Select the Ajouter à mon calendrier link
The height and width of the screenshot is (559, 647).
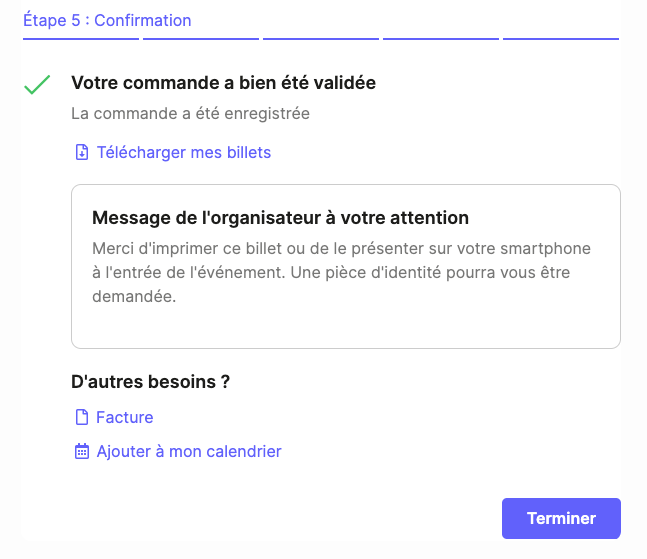tap(188, 451)
